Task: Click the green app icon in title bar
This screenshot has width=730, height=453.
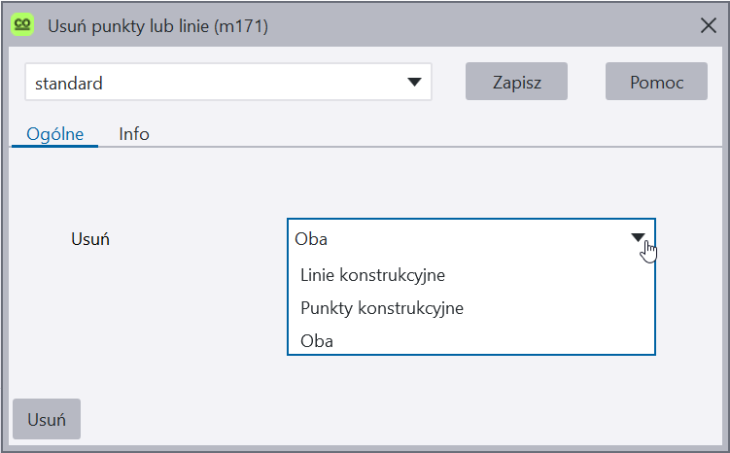Action: [22, 26]
